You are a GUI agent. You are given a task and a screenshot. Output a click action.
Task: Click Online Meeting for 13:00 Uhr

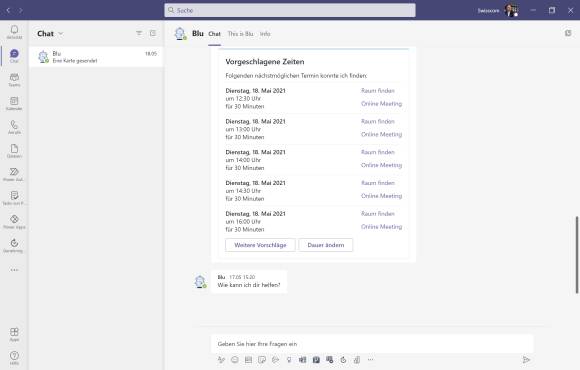(381, 134)
